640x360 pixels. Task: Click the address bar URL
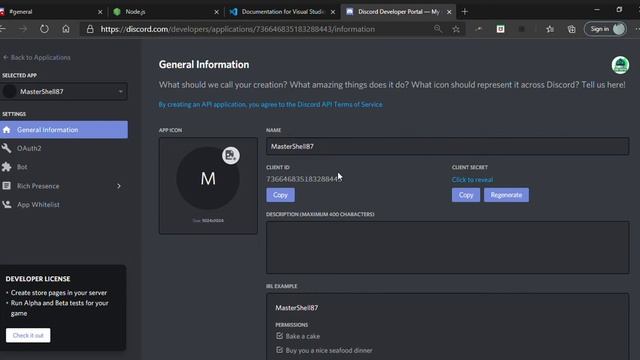coord(238,29)
